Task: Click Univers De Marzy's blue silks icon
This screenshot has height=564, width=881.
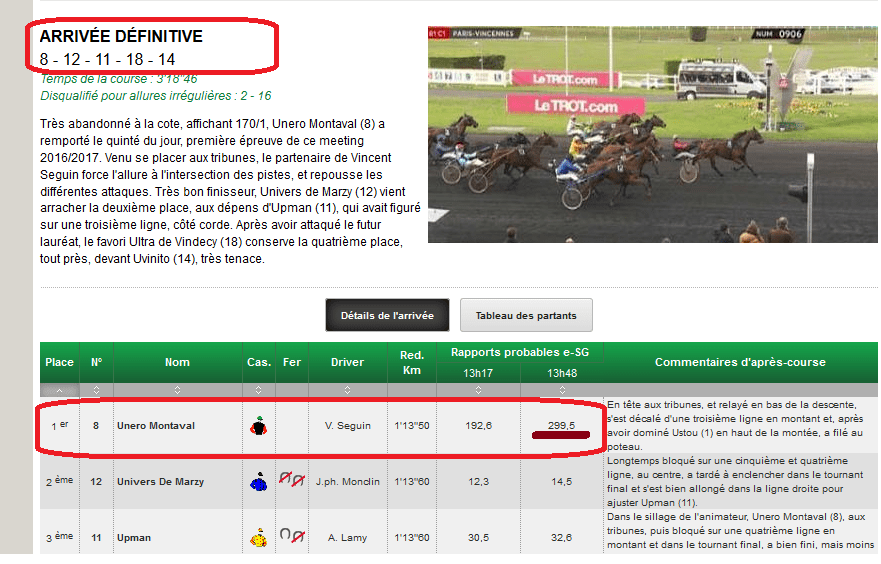Action: (259, 482)
